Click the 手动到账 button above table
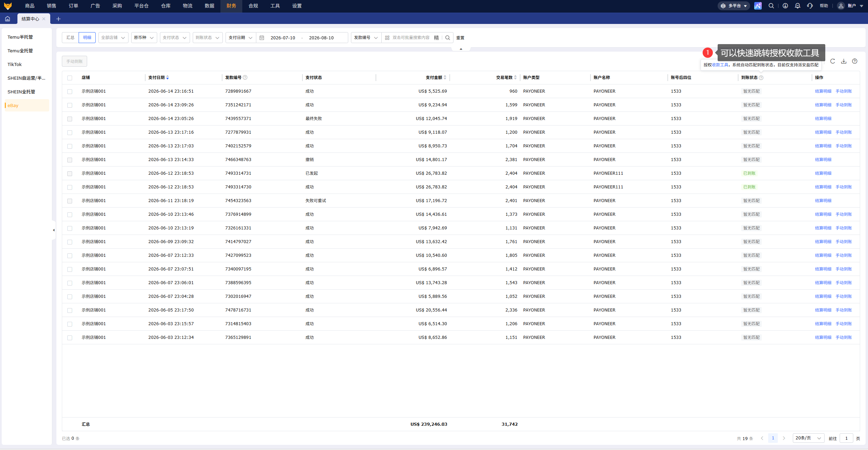Viewport: 868px width, 450px height. pyautogui.click(x=74, y=62)
